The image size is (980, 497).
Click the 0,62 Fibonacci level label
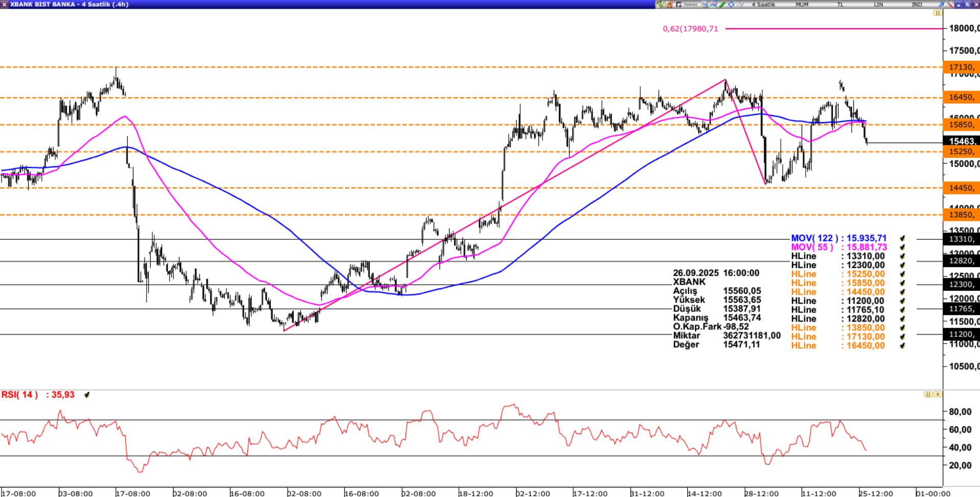[x=690, y=29]
